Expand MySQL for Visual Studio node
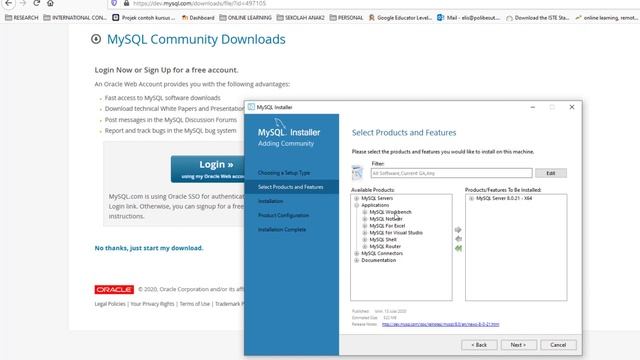The image size is (640, 360). click(x=365, y=233)
